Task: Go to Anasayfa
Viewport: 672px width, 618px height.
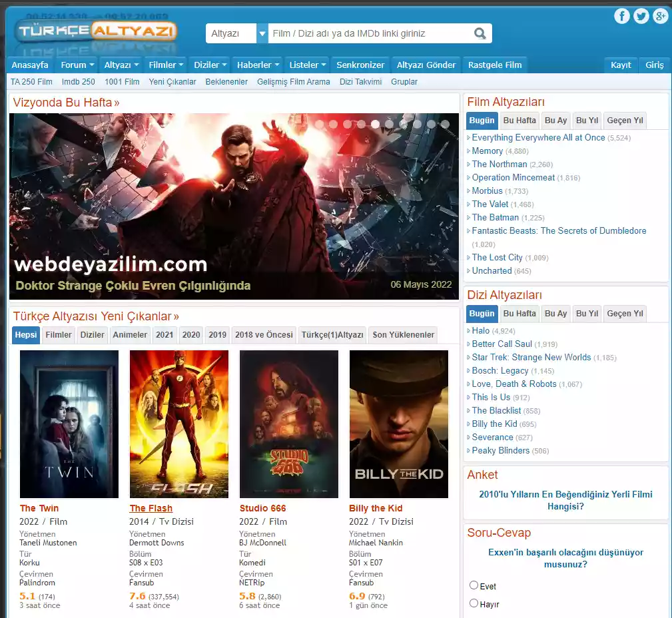Action: pyautogui.click(x=30, y=65)
